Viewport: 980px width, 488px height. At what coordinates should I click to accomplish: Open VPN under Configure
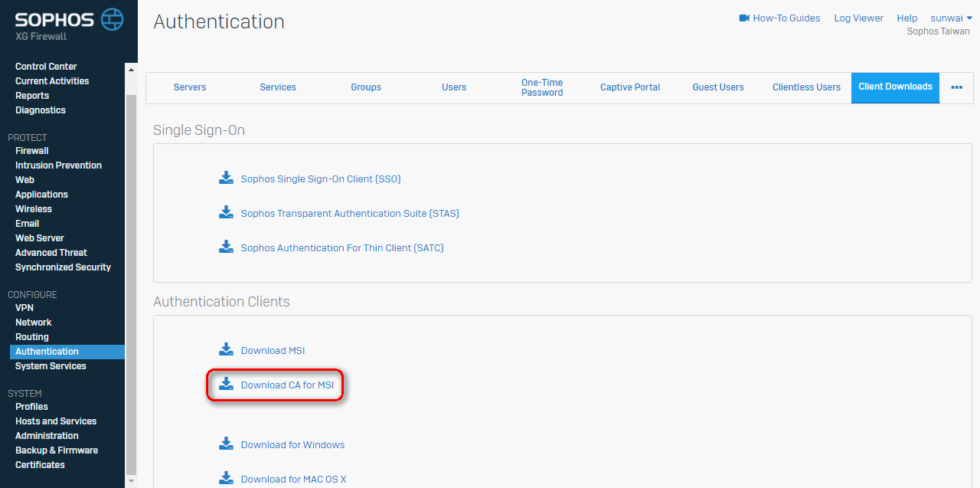24,308
